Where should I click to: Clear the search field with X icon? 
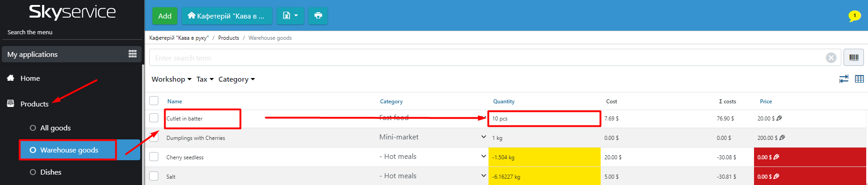tap(831, 58)
